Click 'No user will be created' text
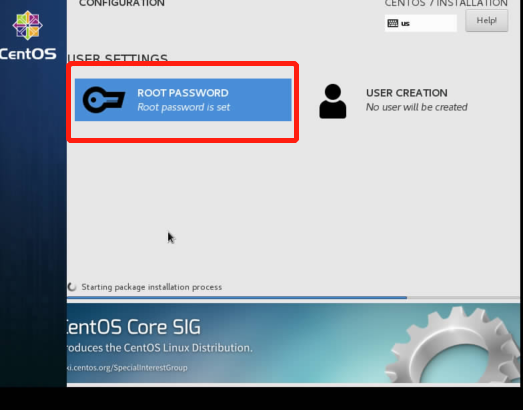523x410 pixels. [x=417, y=107]
